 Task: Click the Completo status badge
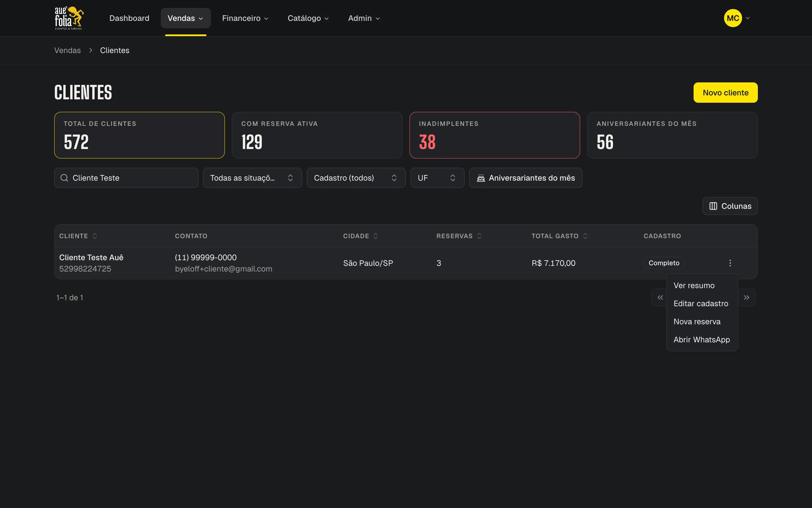click(664, 263)
